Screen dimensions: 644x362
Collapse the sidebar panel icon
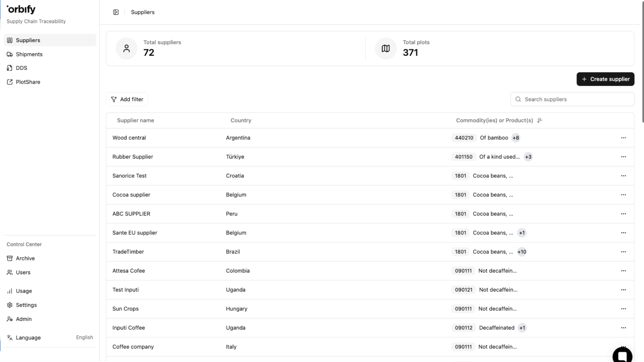116,12
